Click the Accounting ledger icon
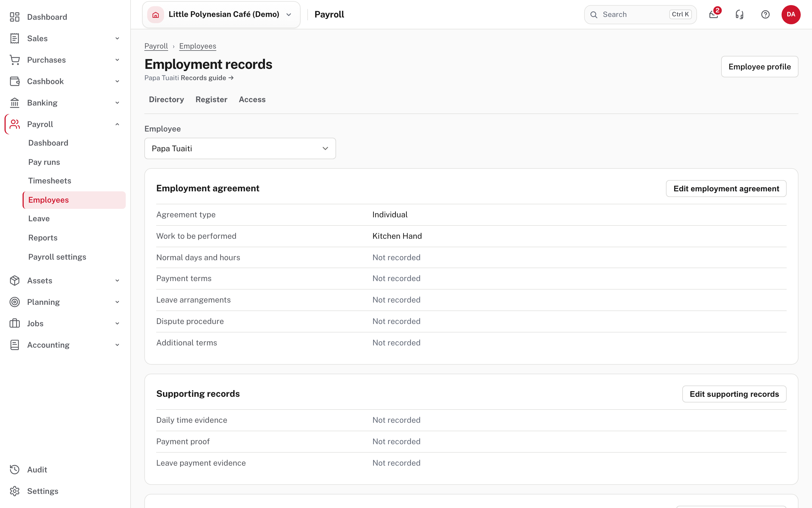 pyautogui.click(x=14, y=345)
